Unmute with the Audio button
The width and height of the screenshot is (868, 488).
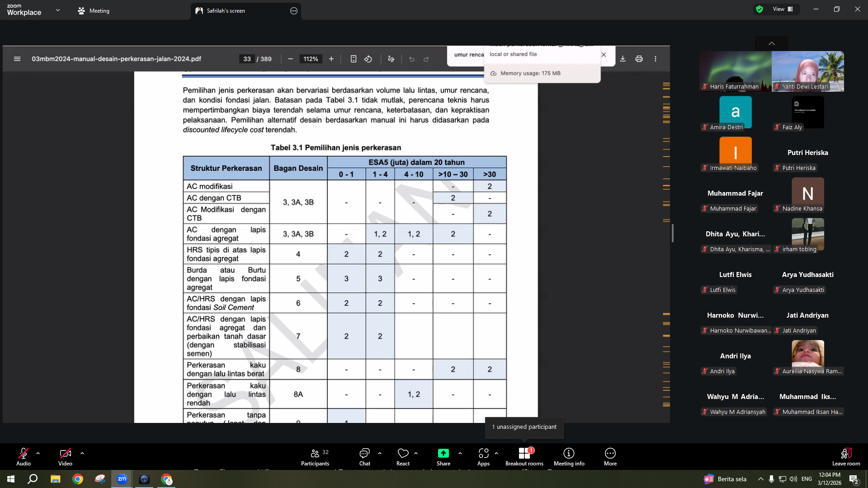pyautogui.click(x=24, y=456)
